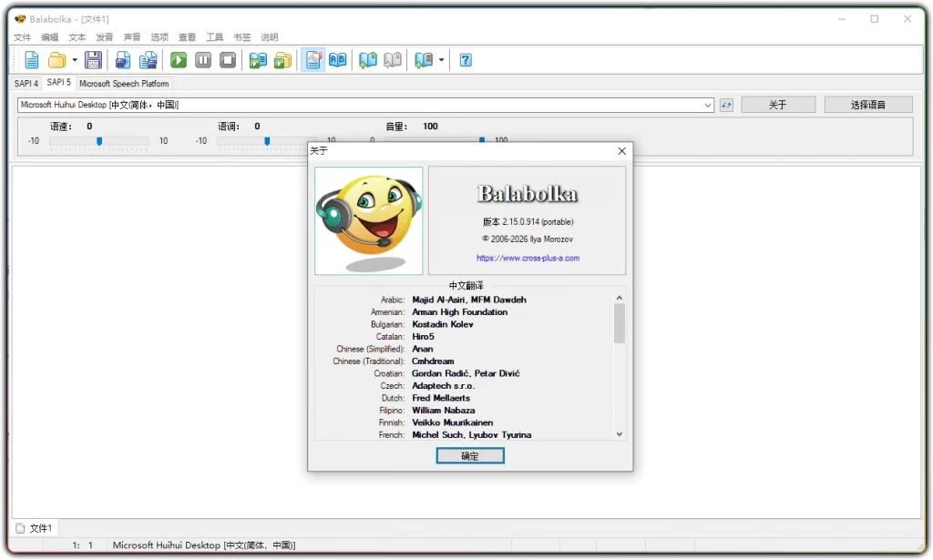Refresh the voice list
933x560 pixels.
(x=726, y=104)
